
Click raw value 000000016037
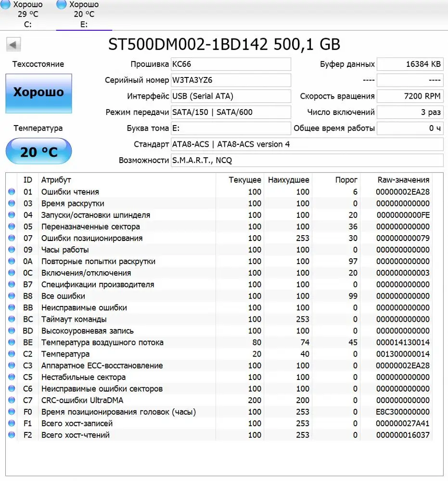[403, 435]
